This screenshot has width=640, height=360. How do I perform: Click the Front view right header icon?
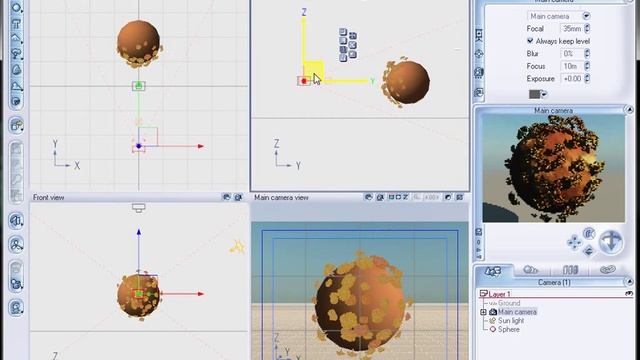pyautogui.click(x=238, y=198)
